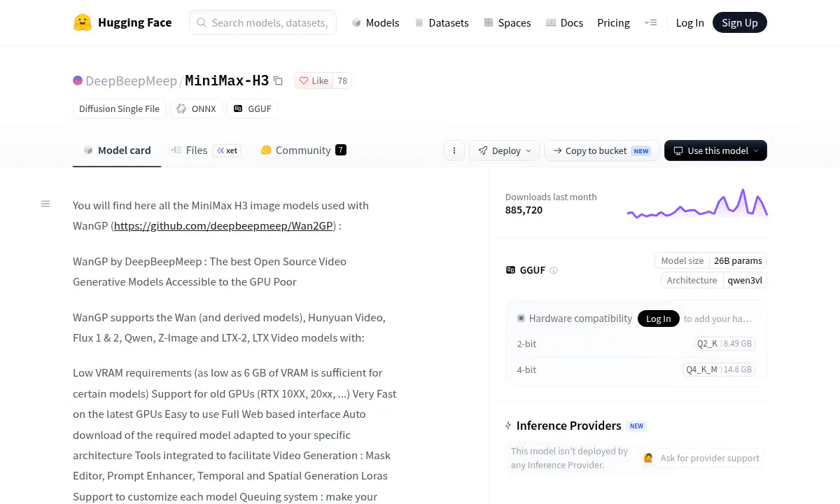Open the Models page from the navigation bar
The image size is (840, 504).
click(375, 22)
